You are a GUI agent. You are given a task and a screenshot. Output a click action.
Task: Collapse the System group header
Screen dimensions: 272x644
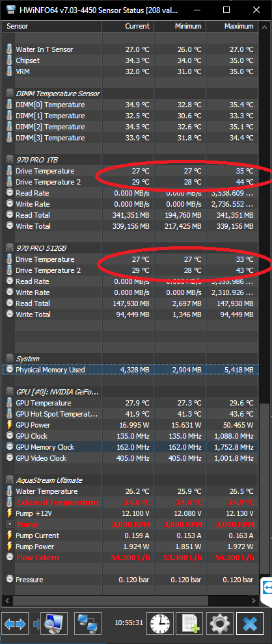pos(10,359)
